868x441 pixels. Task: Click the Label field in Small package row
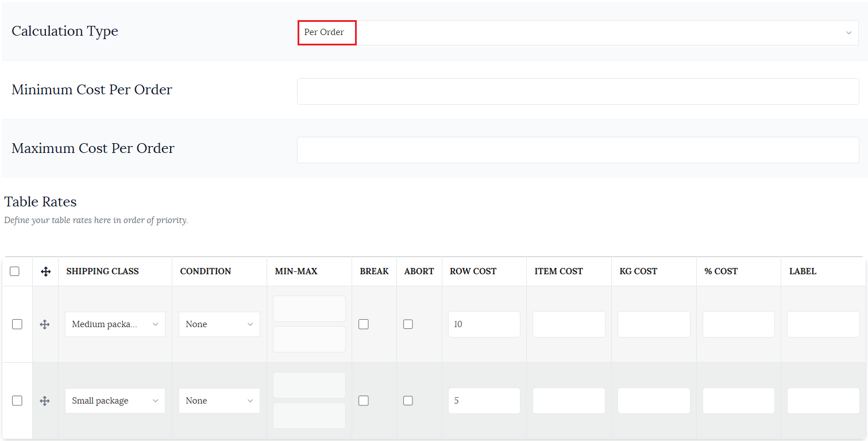pyautogui.click(x=823, y=401)
